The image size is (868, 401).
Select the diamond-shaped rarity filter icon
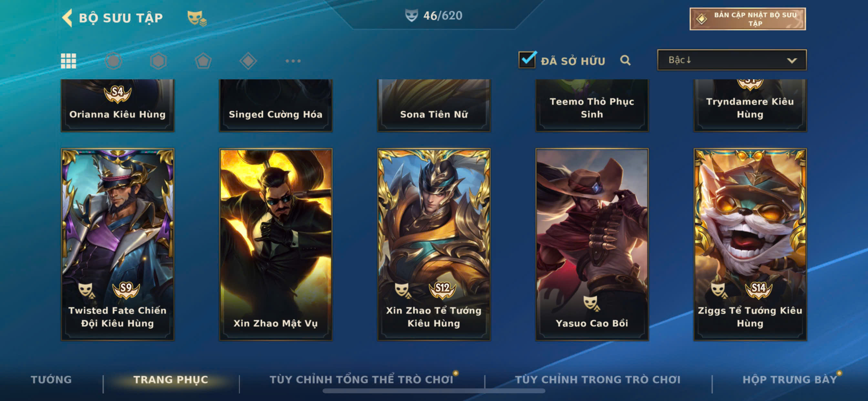point(248,61)
